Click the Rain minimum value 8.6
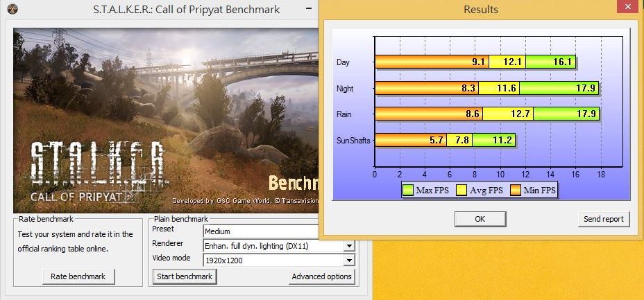This screenshot has height=300, width=644. (x=473, y=114)
